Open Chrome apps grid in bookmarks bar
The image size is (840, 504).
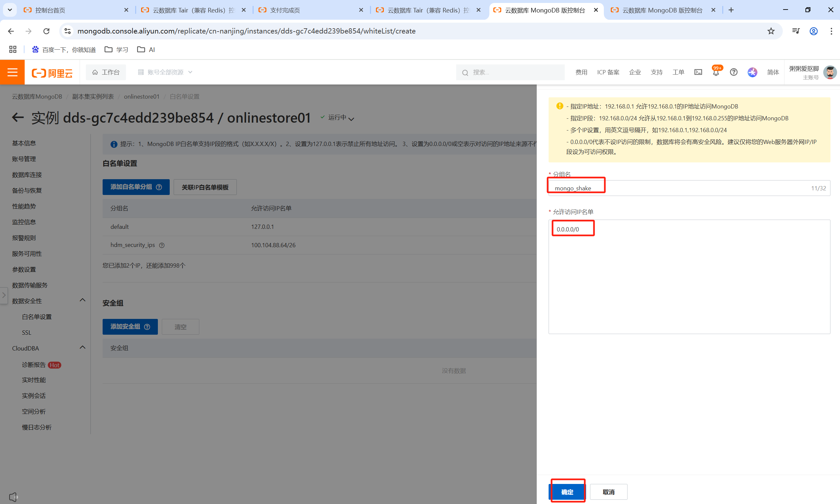(x=12, y=50)
